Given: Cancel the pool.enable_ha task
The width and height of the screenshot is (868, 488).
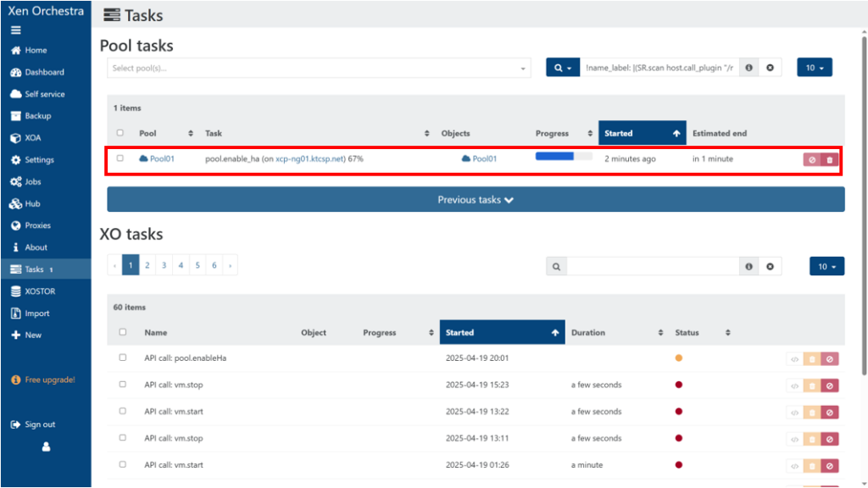Looking at the screenshot, I should pyautogui.click(x=812, y=159).
